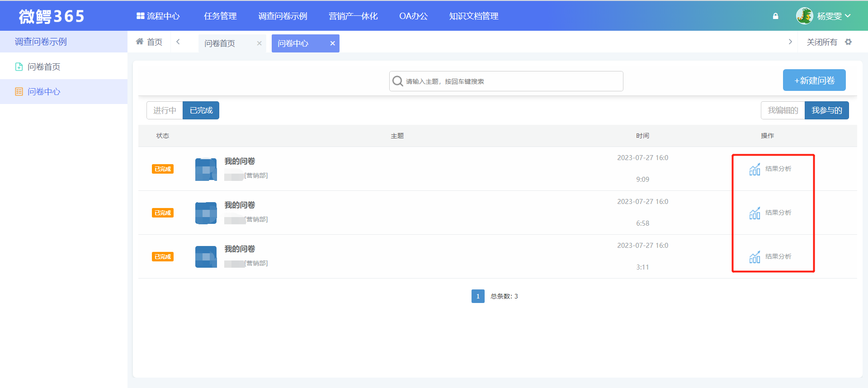
Task: Open 流程中心 in top navigation
Action: pyautogui.click(x=158, y=16)
